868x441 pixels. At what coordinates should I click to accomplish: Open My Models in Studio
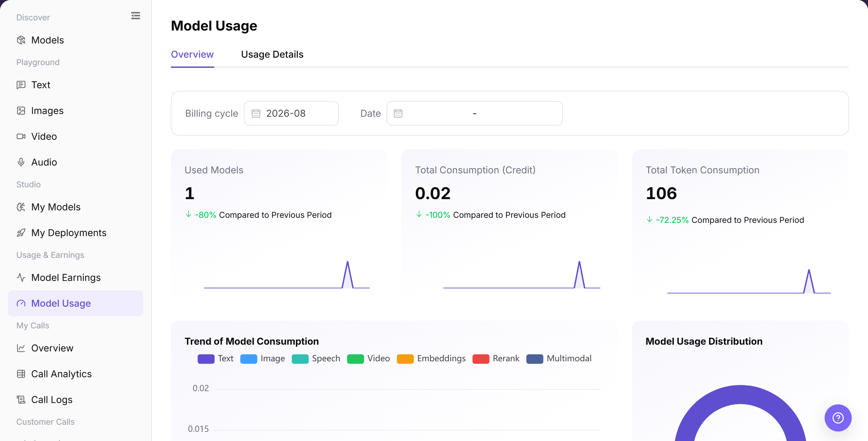[75, 207]
